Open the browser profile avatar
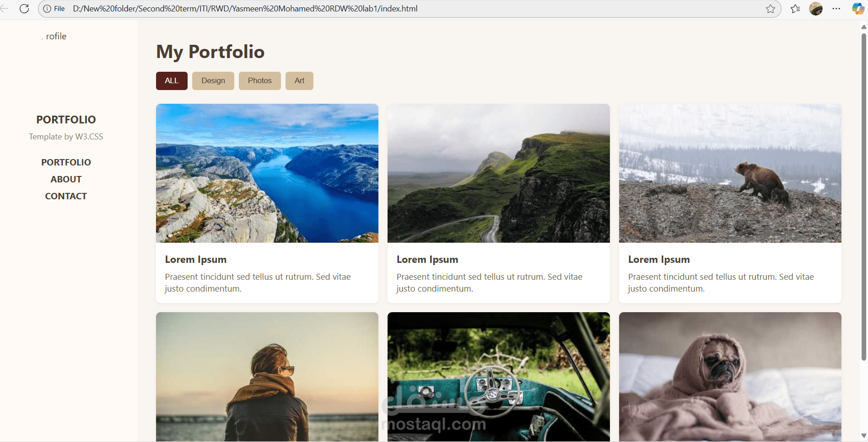Screen dimensions: 868x442 pos(816,9)
